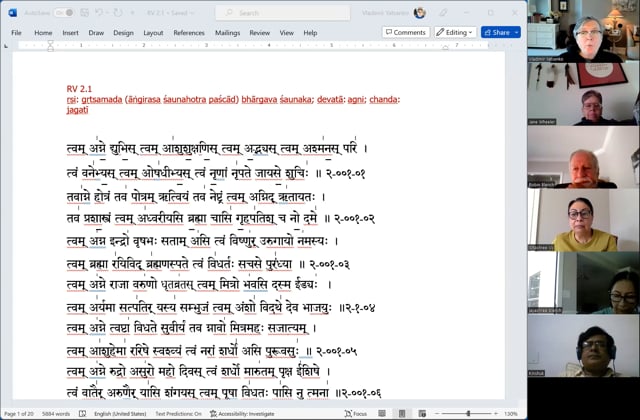Switch to the References tab
640x420 pixels.
point(189,33)
